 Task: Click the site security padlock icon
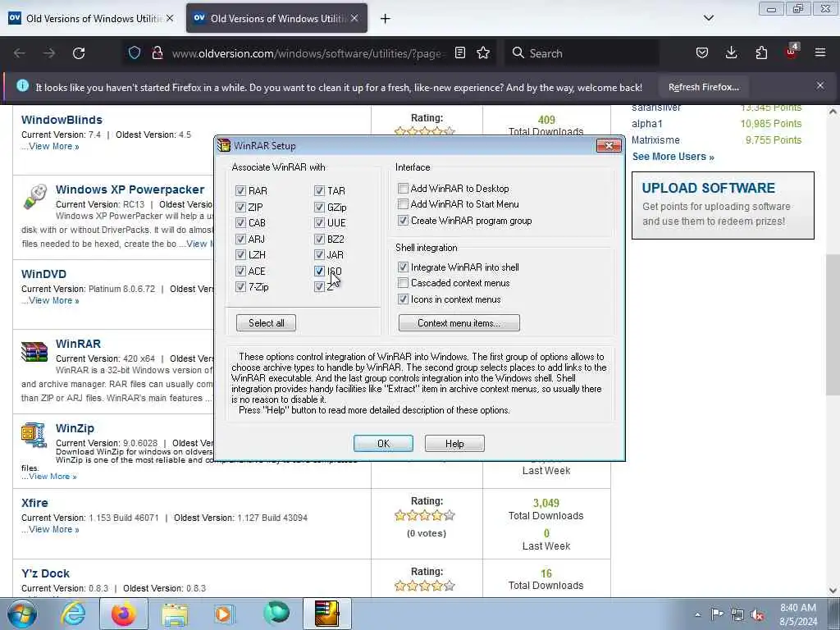(x=157, y=53)
